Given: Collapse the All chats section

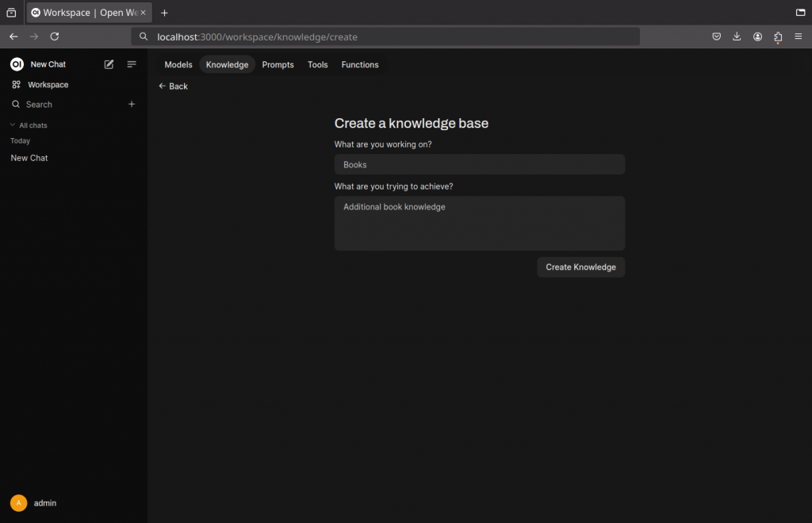Looking at the screenshot, I should [x=29, y=125].
